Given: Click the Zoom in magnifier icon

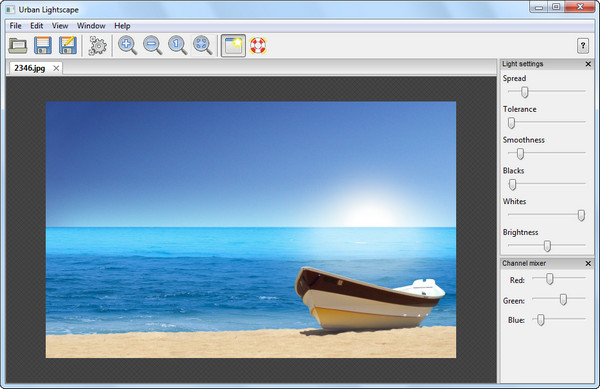Looking at the screenshot, I should 127,46.
